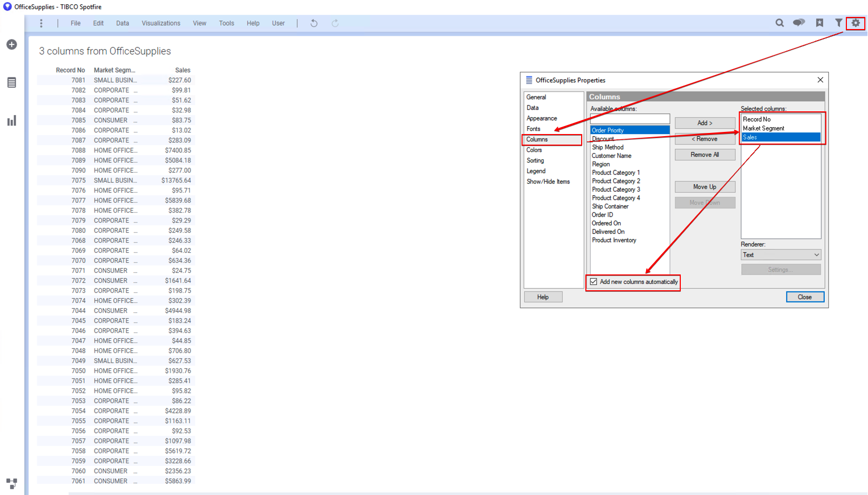Select Show/Hide Items properties page
868x495 pixels.
[548, 182]
